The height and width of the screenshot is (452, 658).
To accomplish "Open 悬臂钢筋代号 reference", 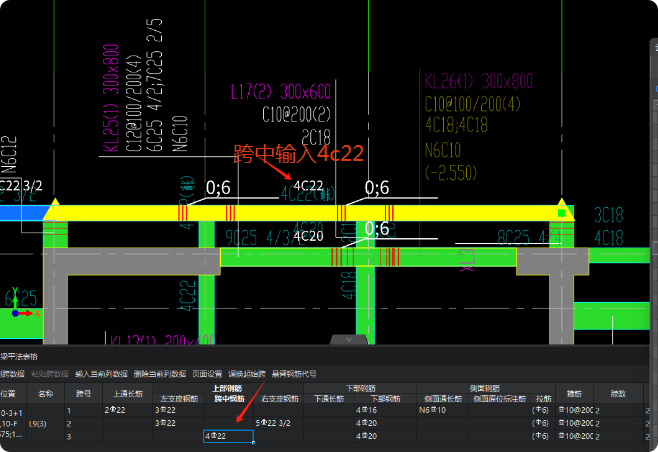I will pos(294,374).
